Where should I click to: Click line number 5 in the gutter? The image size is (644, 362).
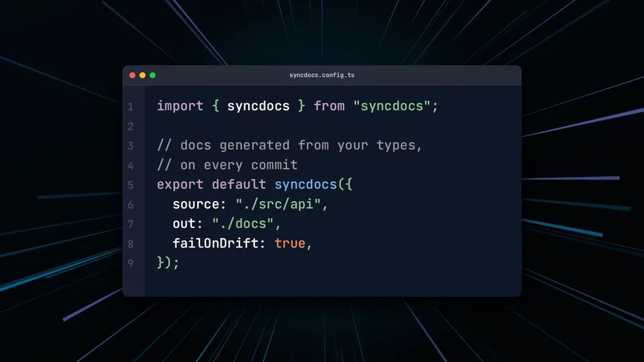pos(131,185)
